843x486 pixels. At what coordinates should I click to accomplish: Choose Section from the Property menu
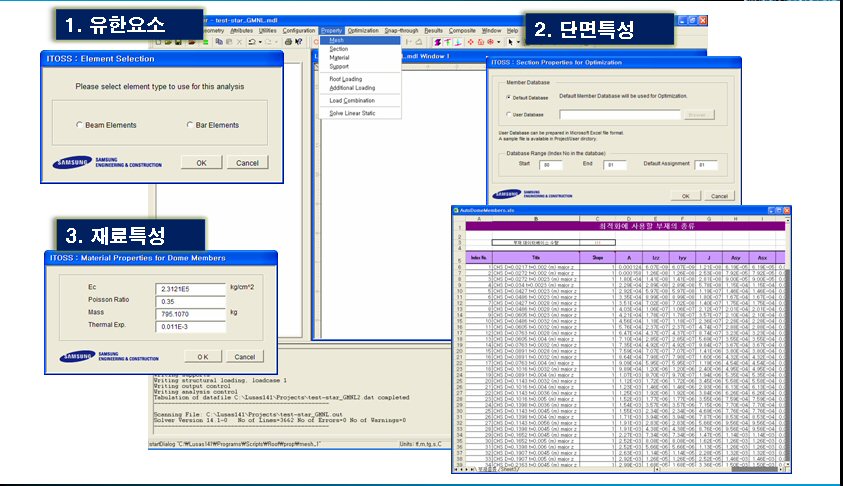339,49
